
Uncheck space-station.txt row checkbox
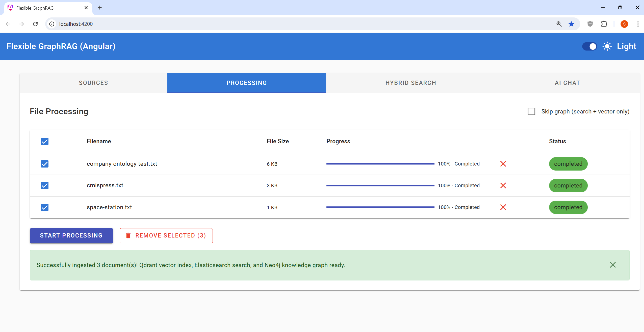point(45,207)
